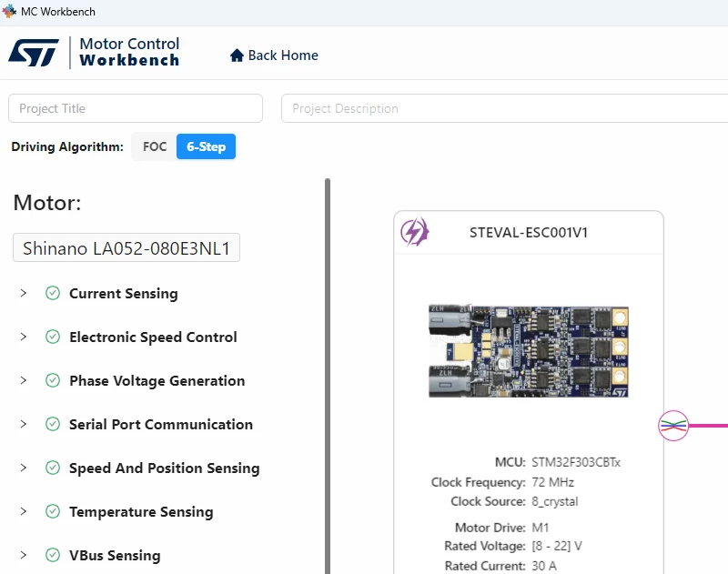This screenshot has width=728, height=574.
Task: Click the Shinano LA052-080E3NL1 motor button
Action: [126, 247]
